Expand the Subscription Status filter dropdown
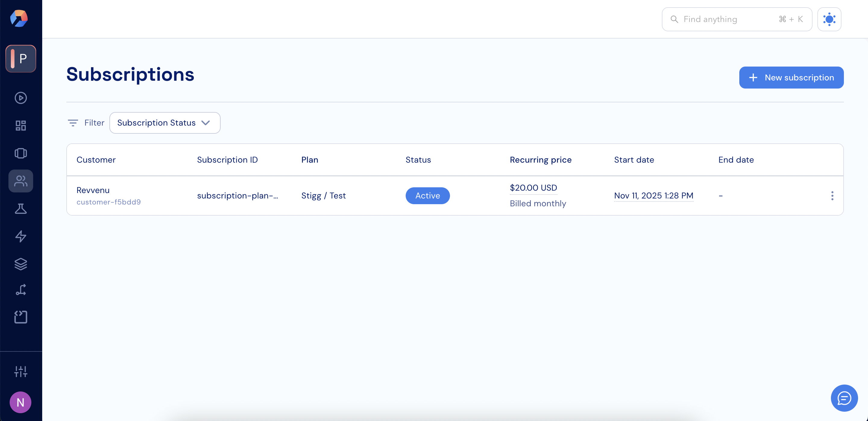This screenshot has height=421, width=868. [165, 123]
